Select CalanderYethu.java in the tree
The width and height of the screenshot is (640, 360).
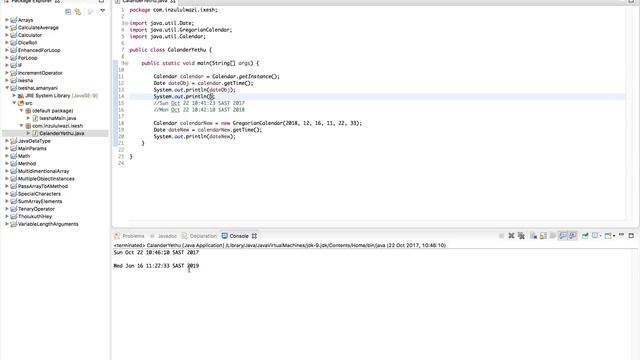(62, 133)
